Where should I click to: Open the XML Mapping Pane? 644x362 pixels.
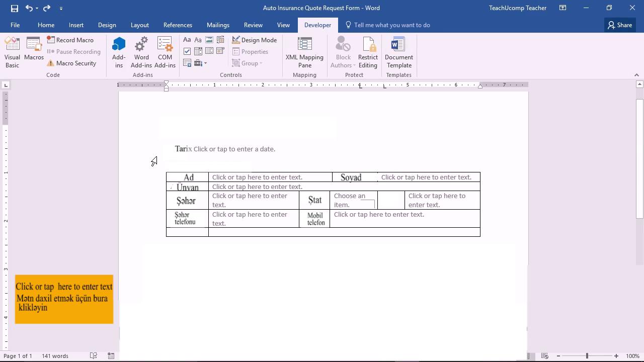tap(304, 52)
